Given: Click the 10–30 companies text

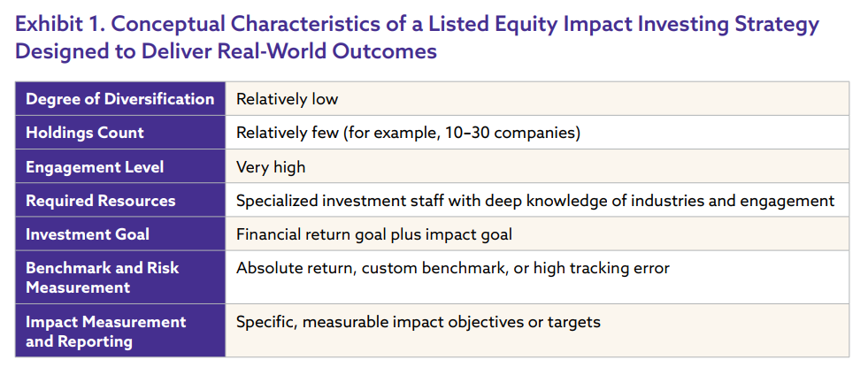Looking at the screenshot, I should [512, 134].
